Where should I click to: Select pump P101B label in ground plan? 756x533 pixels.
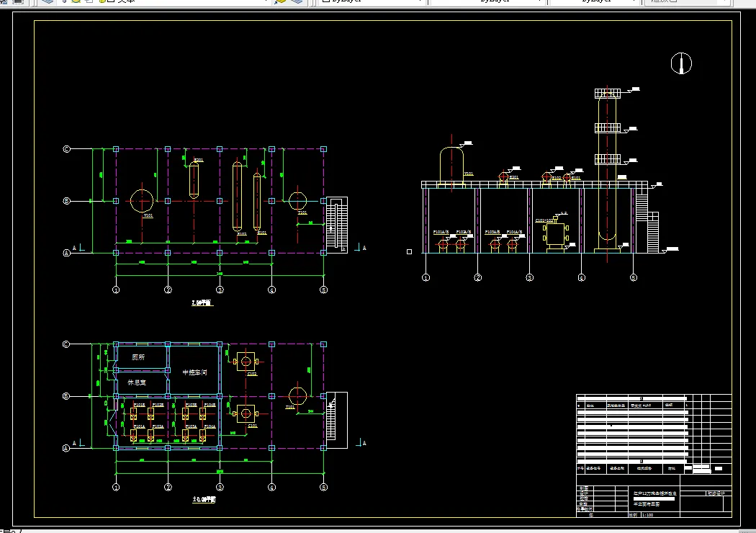click(x=140, y=405)
